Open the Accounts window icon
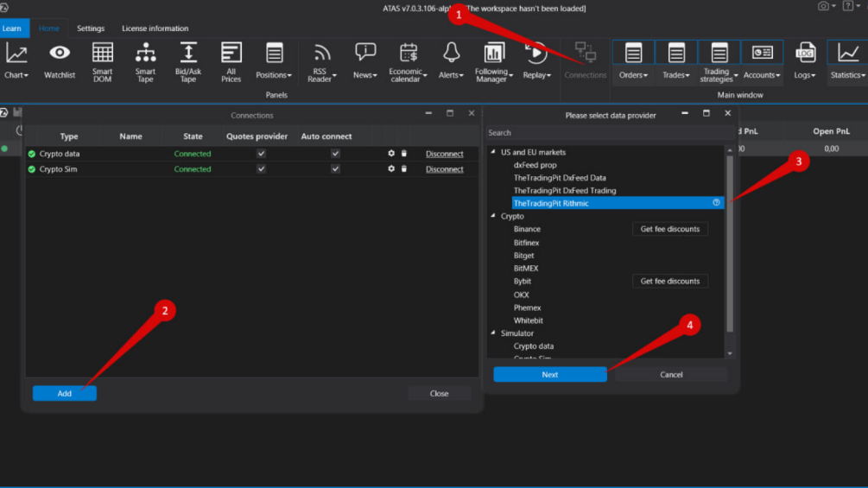This screenshot has height=488, width=868. [x=763, y=53]
